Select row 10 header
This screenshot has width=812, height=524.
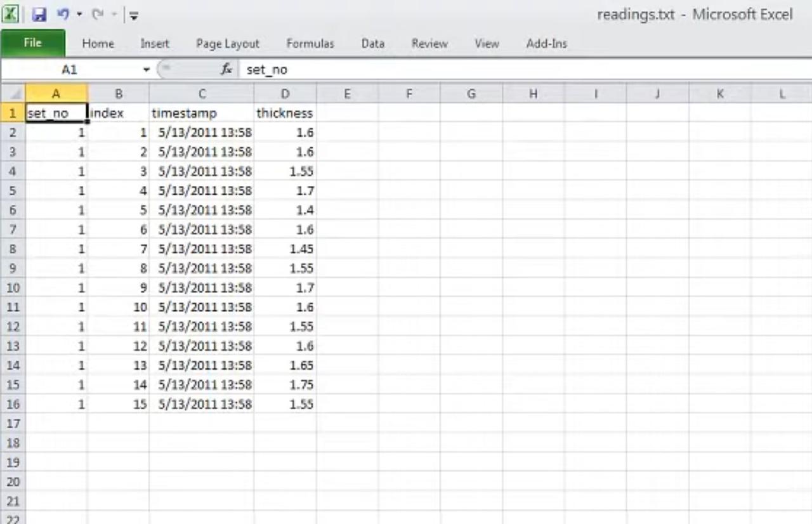pyautogui.click(x=13, y=287)
